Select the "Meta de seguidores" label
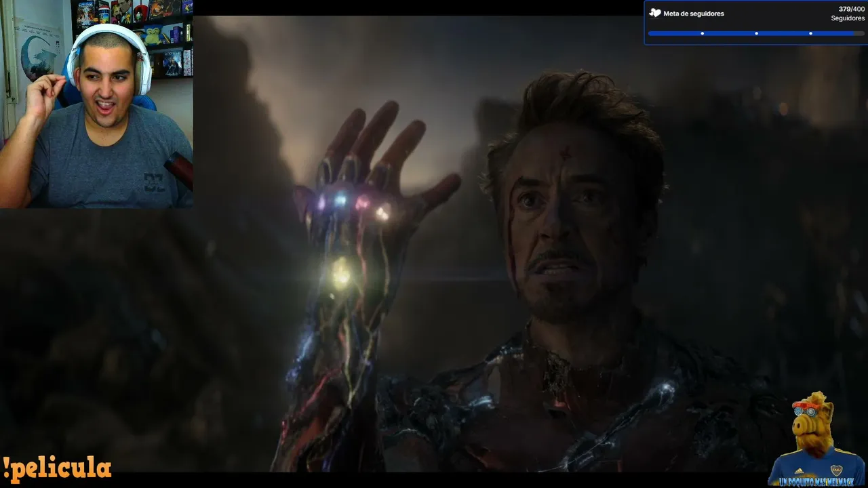 point(694,14)
